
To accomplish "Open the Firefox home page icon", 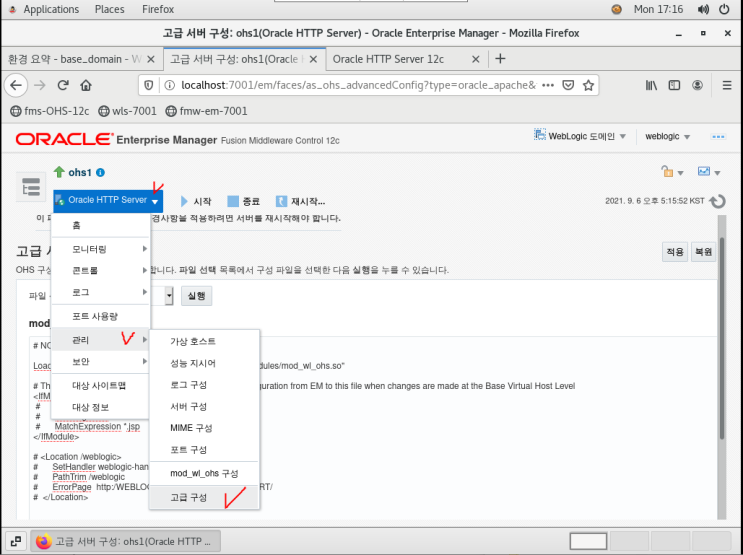I will 86,85.
